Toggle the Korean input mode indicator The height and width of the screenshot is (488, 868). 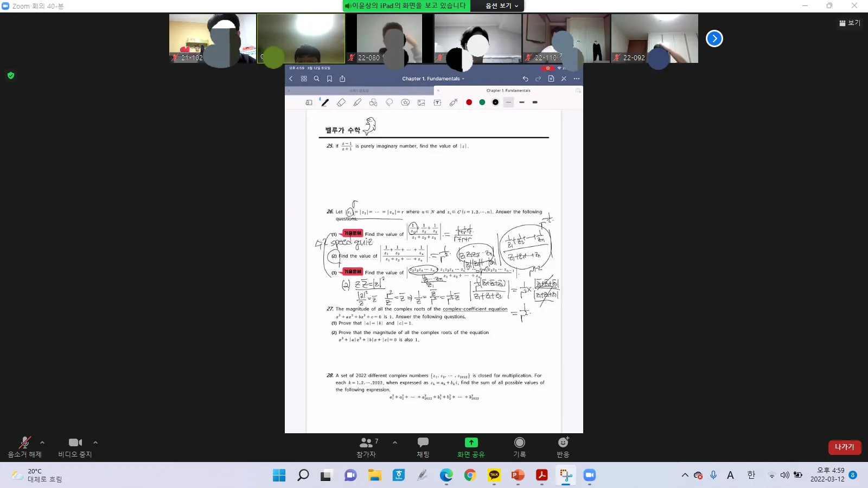[751, 475]
